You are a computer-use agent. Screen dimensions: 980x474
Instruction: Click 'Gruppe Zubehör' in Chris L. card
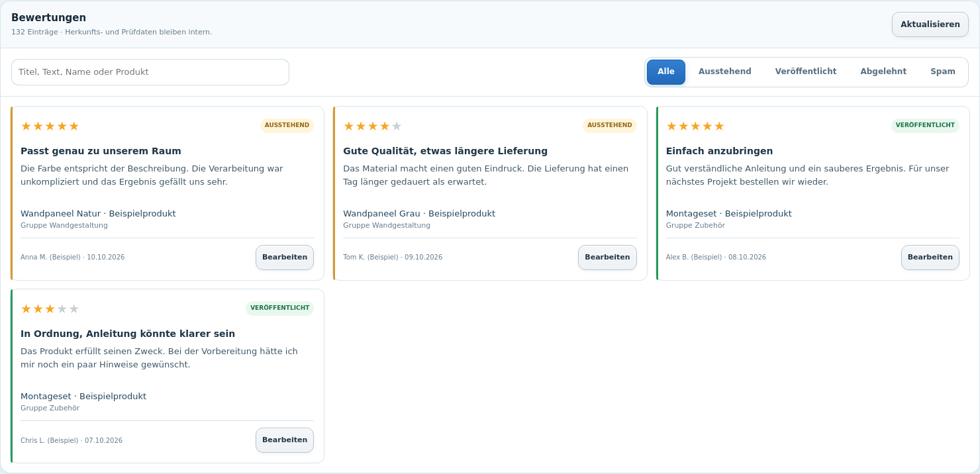[50, 408]
